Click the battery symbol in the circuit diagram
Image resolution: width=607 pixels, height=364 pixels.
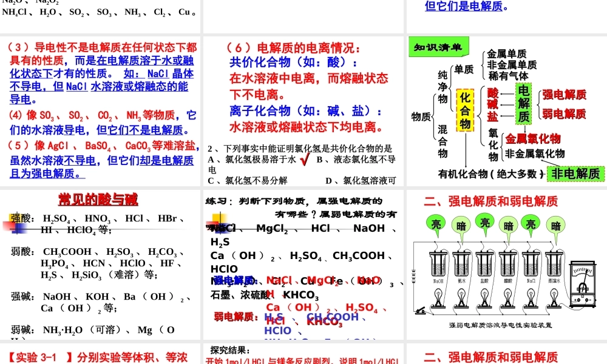(414, 276)
